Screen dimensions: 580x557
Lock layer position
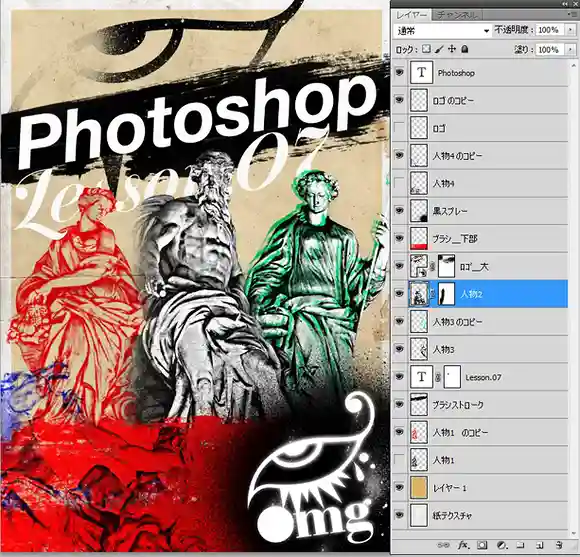pos(452,49)
